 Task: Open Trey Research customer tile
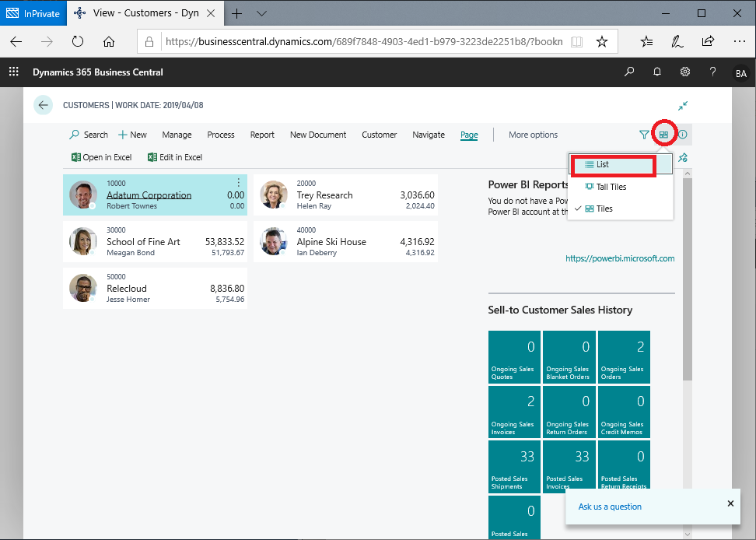tap(345, 195)
